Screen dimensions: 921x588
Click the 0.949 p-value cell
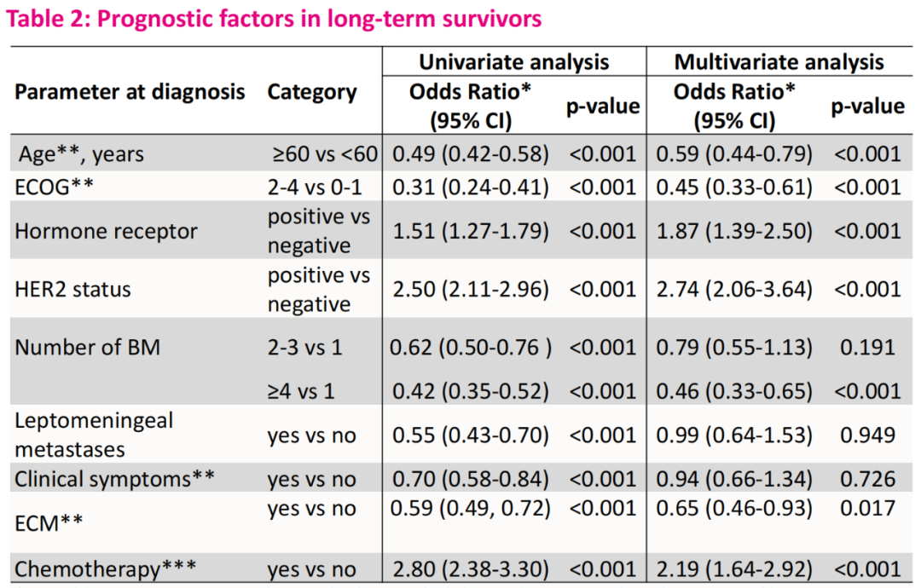click(x=867, y=435)
